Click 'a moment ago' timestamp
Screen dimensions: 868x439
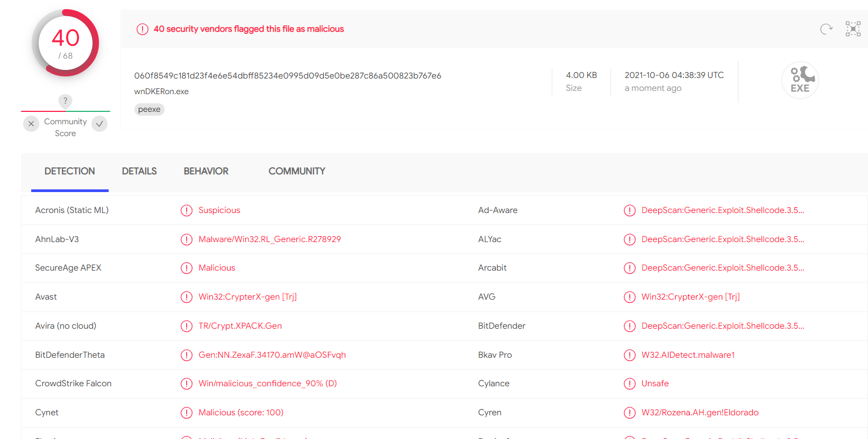point(653,88)
